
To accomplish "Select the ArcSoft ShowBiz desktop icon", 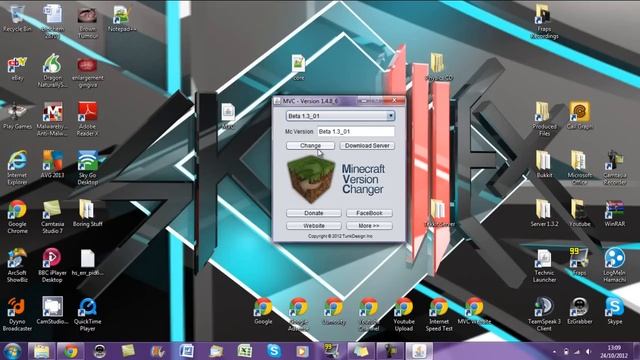I will [17, 265].
